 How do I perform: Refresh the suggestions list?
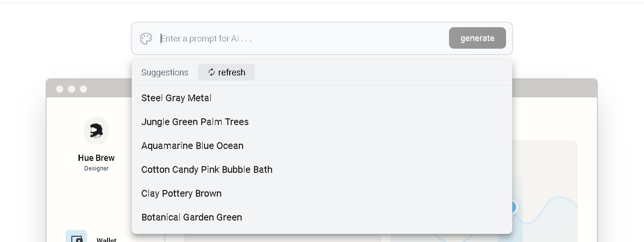226,72
